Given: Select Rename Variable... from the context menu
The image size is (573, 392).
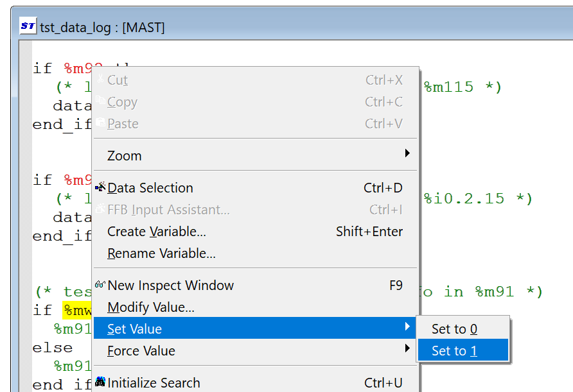Looking at the screenshot, I should [161, 253].
